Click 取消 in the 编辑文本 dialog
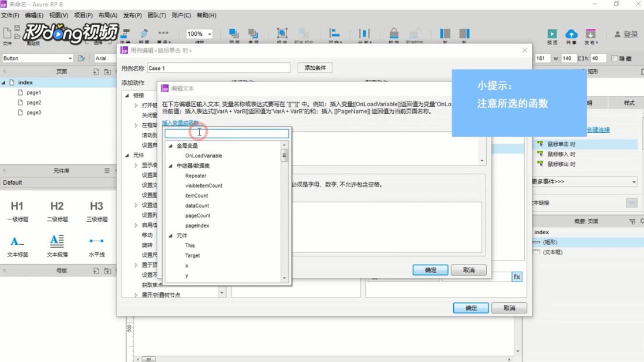This screenshot has height=362, width=644. click(x=468, y=270)
